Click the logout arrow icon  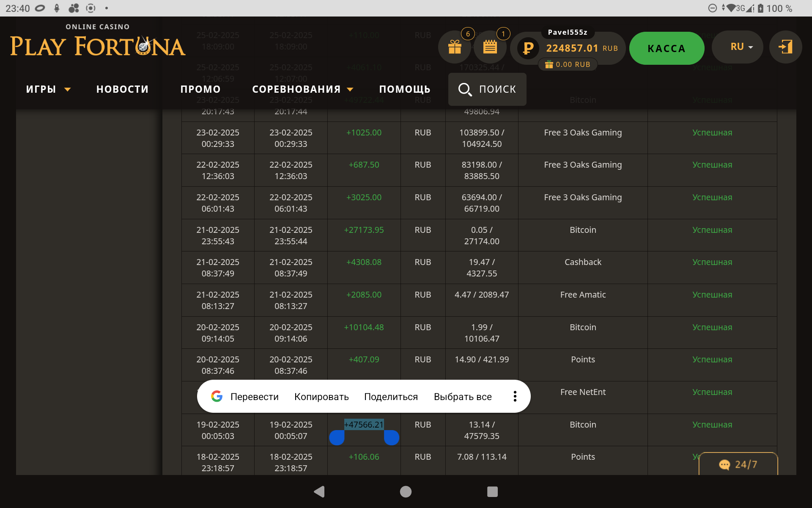[x=785, y=47]
